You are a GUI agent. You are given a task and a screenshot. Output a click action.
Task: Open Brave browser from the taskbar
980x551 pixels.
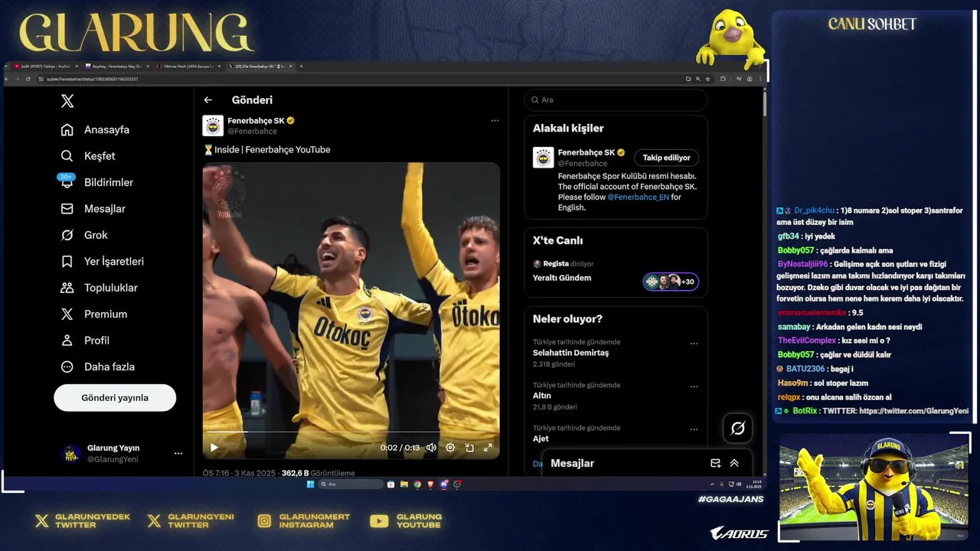(430, 484)
